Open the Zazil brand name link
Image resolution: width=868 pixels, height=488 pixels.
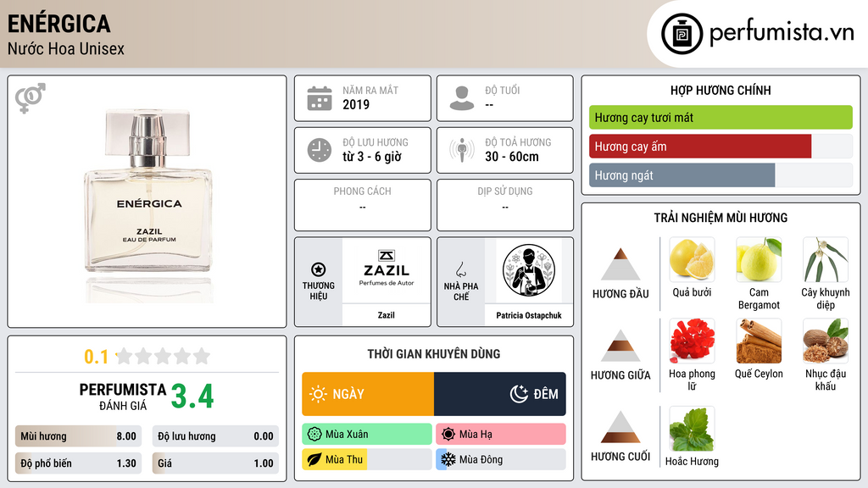point(387,315)
